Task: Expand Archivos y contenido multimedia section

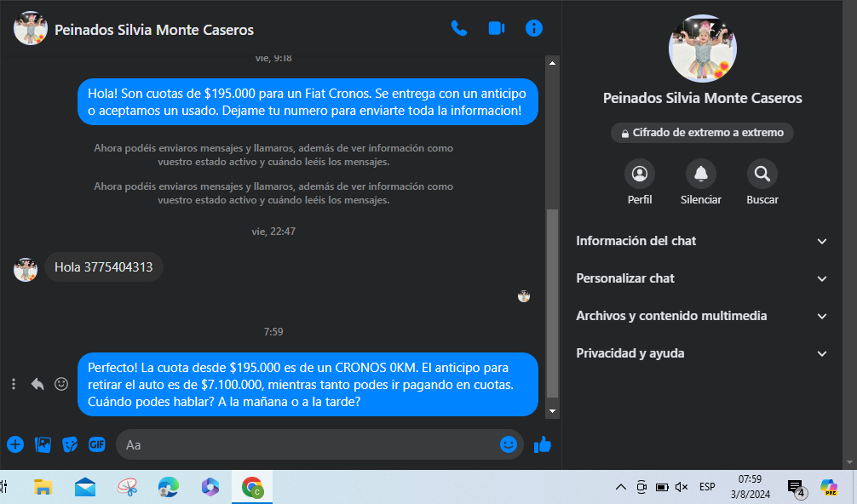Action: tap(702, 316)
